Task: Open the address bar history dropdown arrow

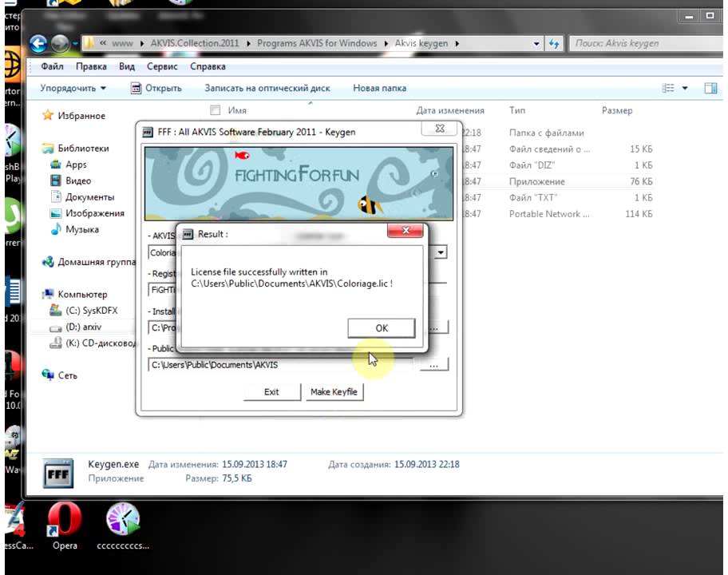Action: pos(536,44)
